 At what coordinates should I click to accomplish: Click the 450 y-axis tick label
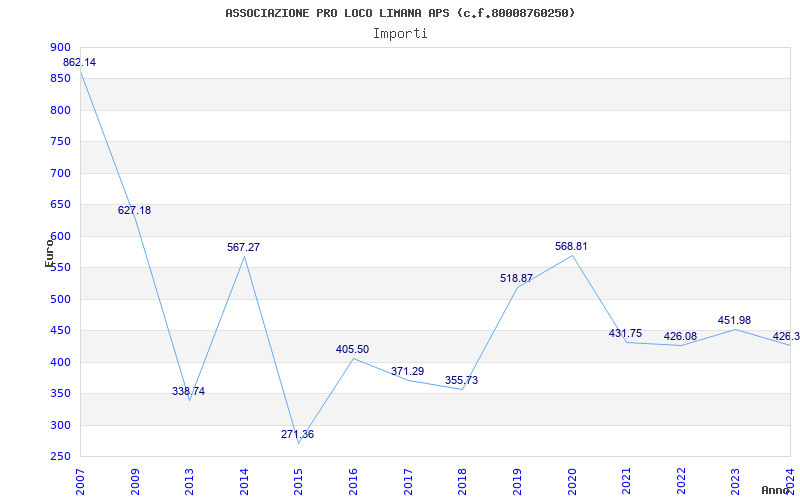60,331
